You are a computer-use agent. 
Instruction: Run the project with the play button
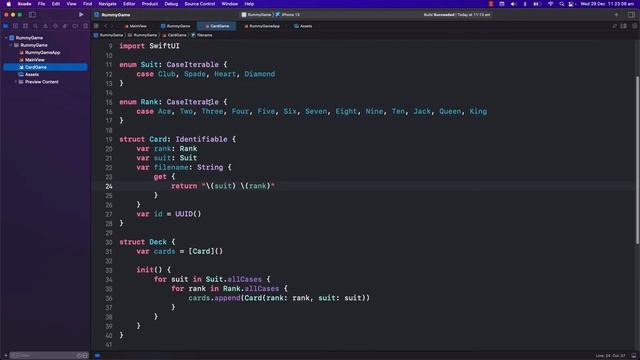click(x=81, y=15)
